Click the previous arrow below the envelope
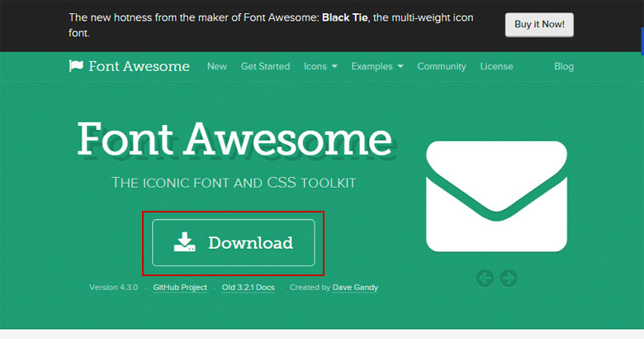The image size is (644, 339). (x=485, y=279)
